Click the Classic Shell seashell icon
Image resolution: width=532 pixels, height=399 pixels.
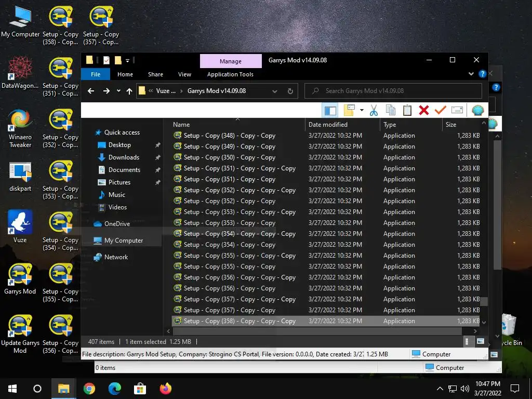pyautogui.click(x=478, y=110)
